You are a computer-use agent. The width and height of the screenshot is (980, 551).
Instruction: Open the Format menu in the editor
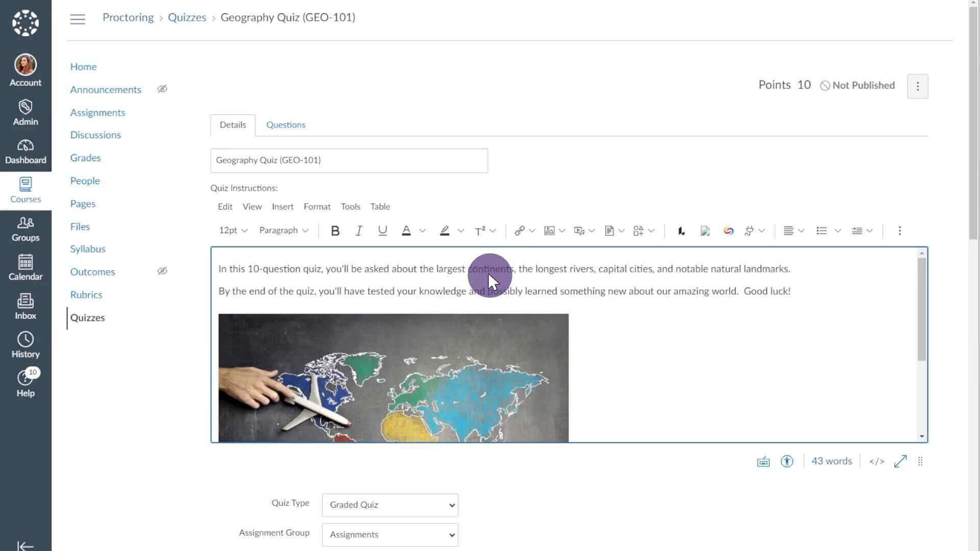(x=317, y=207)
